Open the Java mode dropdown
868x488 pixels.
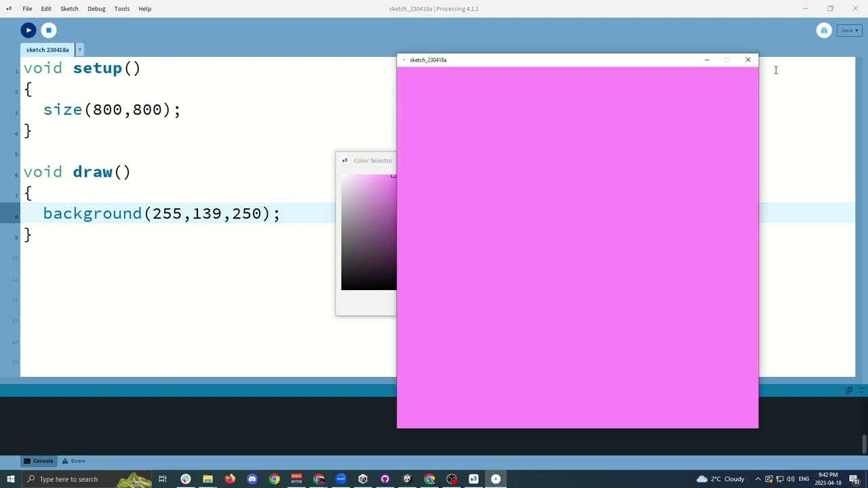[x=850, y=30]
